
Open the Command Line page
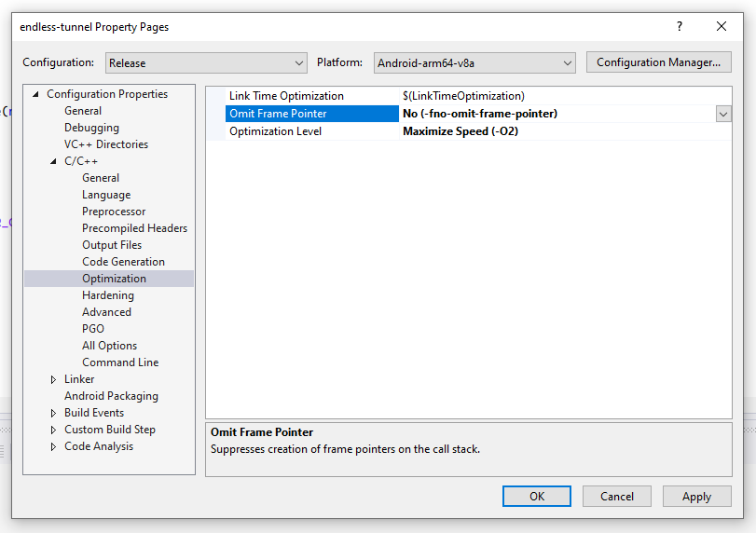(120, 362)
